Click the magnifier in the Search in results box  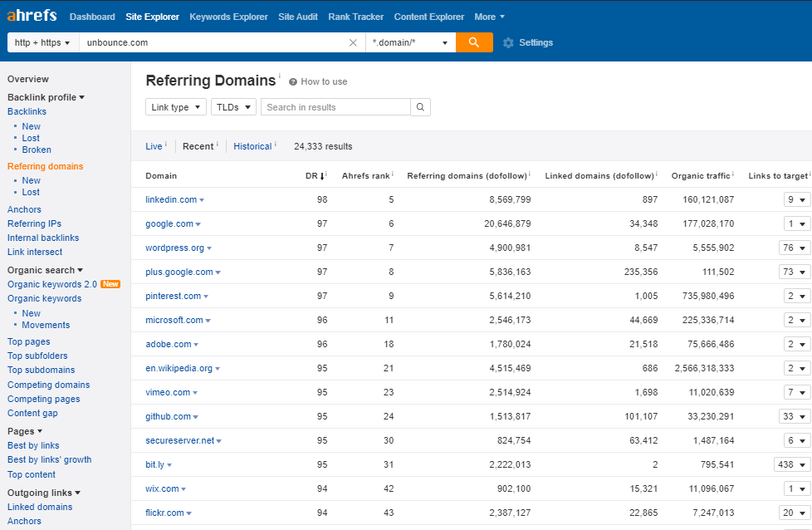420,106
